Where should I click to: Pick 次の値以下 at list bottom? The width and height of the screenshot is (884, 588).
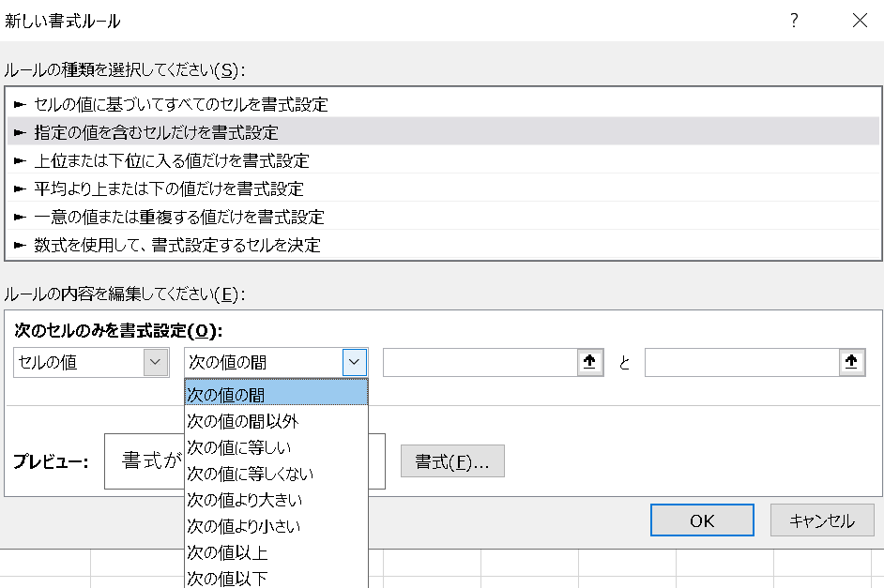pyautogui.click(x=276, y=578)
